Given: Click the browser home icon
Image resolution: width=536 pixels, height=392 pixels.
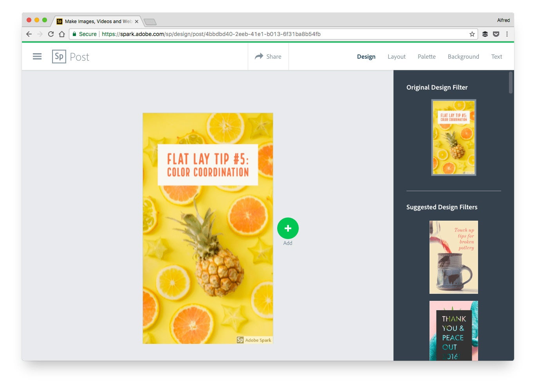Looking at the screenshot, I should point(62,34).
